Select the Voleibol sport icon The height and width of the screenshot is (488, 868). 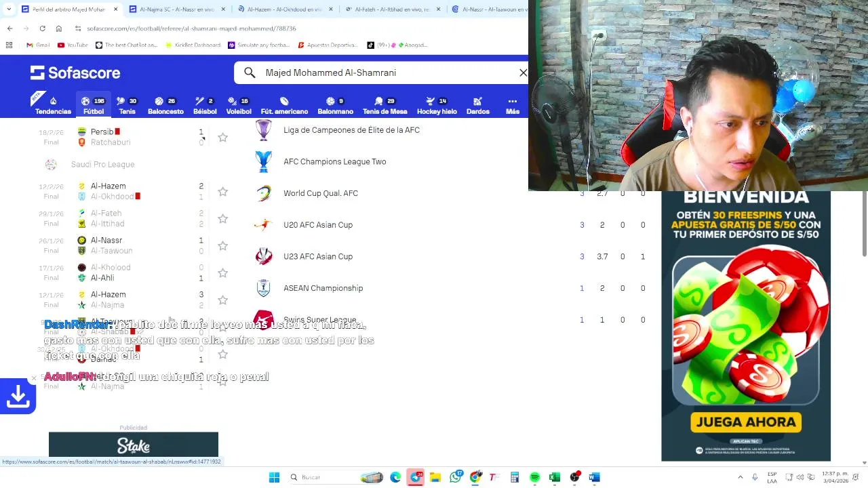tap(239, 106)
